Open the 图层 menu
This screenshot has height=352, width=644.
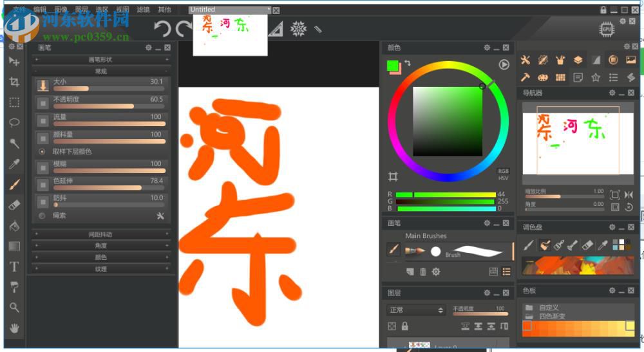81,10
